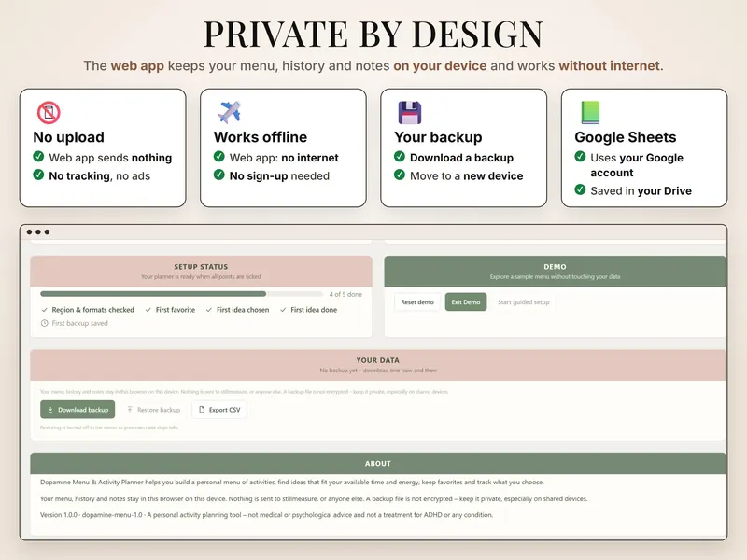Click the tick mark beside First favorite
This screenshot has height=560, width=747.
[148, 310]
